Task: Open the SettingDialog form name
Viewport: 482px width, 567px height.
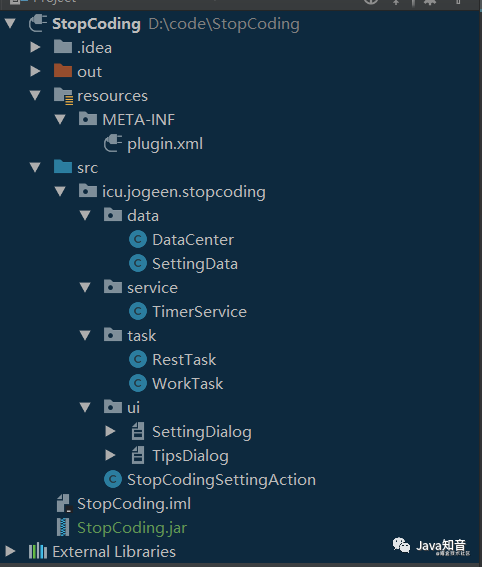Action: coord(202,432)
